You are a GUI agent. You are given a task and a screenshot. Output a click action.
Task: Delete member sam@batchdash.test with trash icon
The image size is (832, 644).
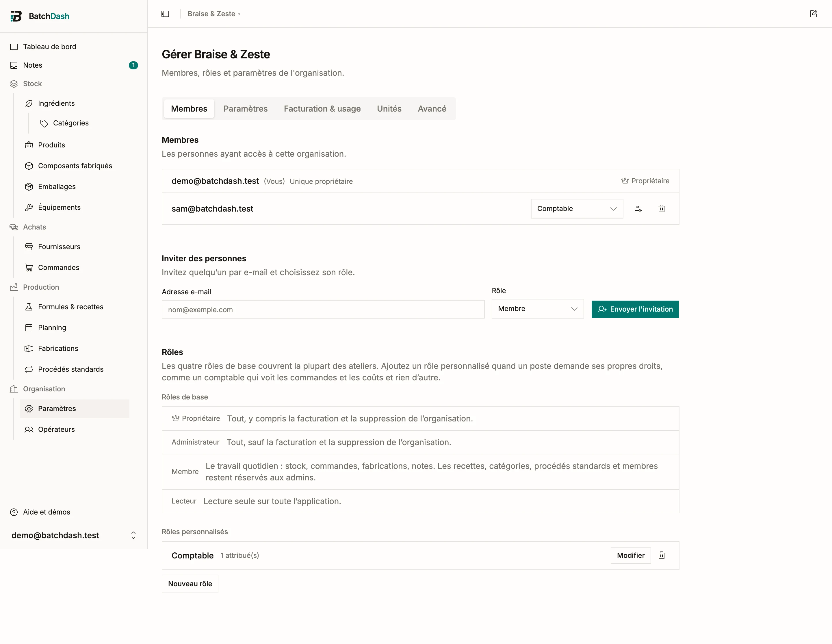click(661, 208)
